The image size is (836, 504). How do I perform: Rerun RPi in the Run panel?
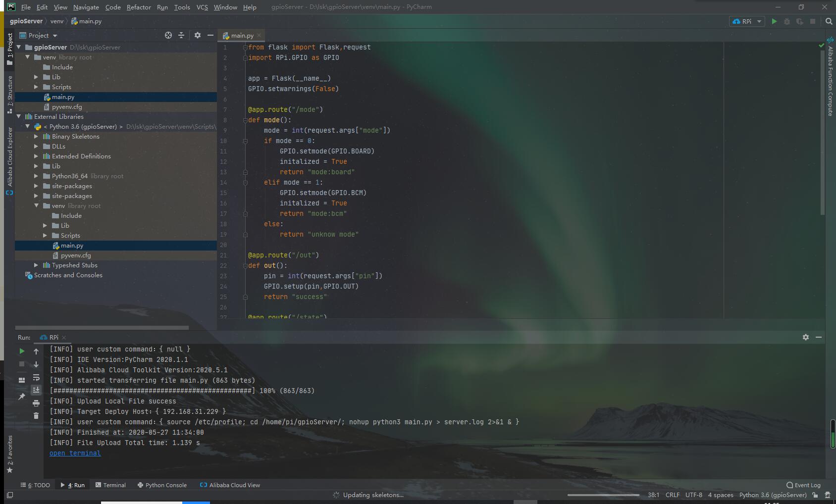point(22,351)
